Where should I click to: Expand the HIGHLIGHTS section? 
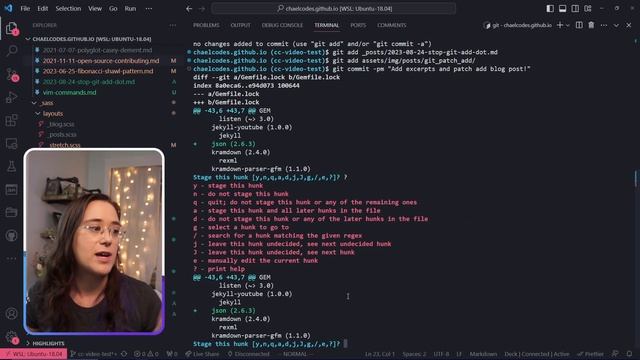pos(44,343)
